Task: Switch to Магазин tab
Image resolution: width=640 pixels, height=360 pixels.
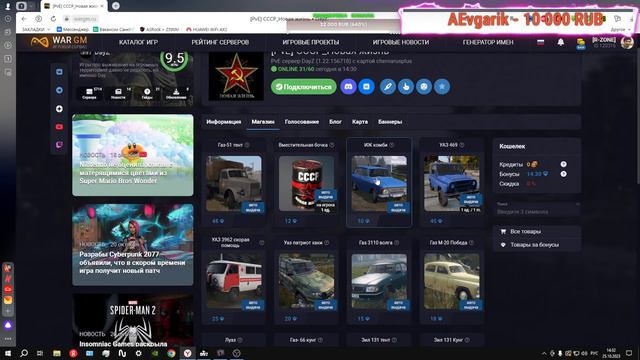Action: pyautogui.click(x=263, y=122)
